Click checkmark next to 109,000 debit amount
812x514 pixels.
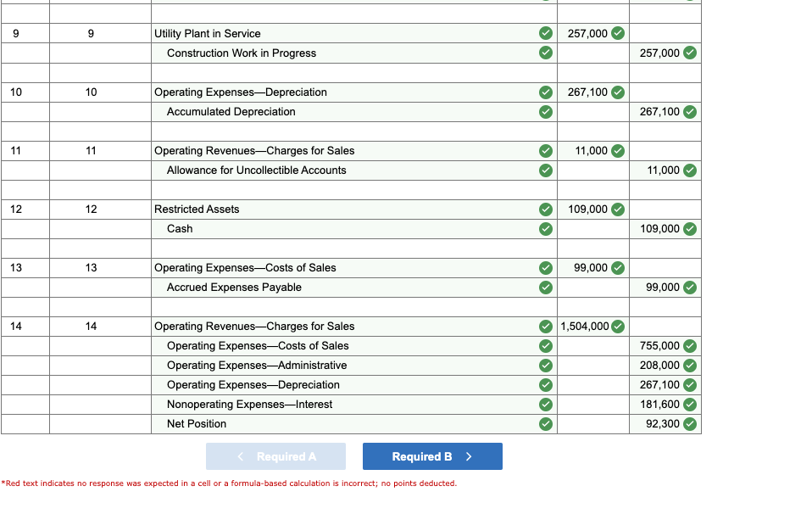(617, 210)
